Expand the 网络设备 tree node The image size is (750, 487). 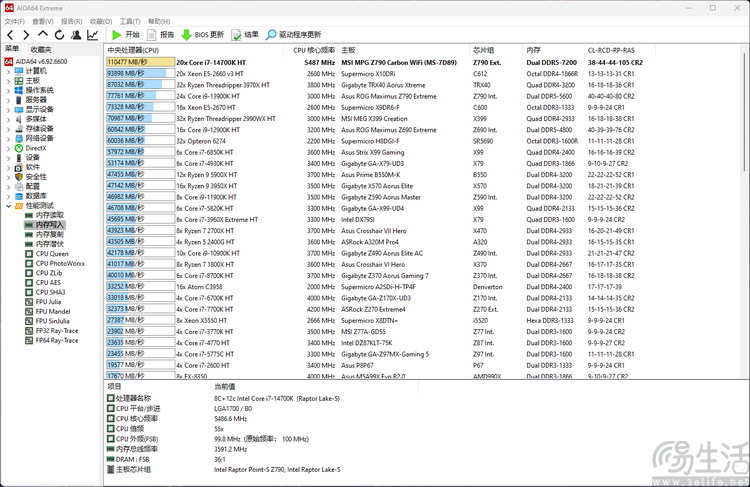[8, 138]
